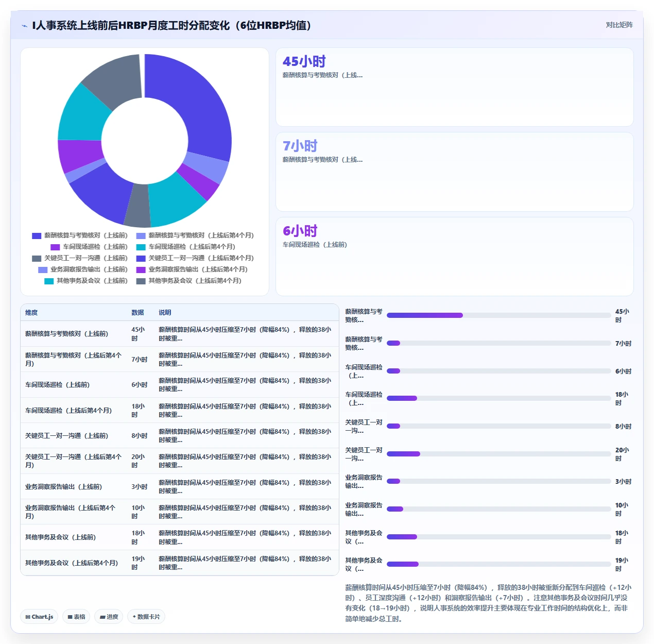
Task: Click the 10小时 progress bar
Action: 498,509
